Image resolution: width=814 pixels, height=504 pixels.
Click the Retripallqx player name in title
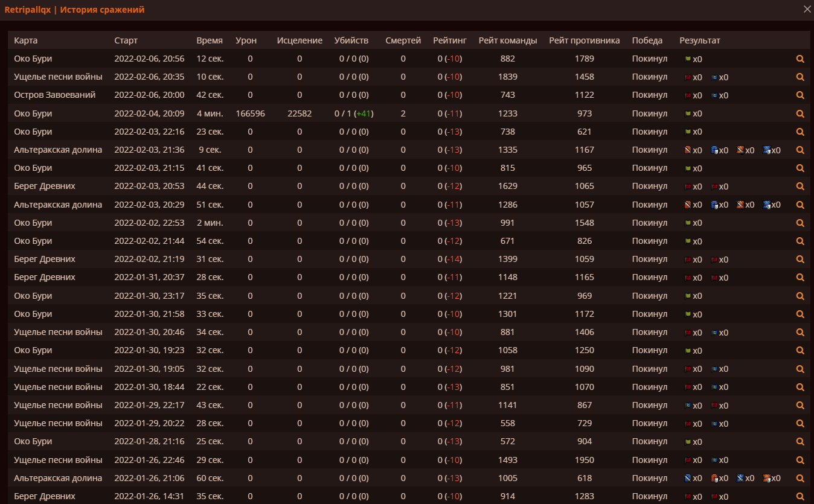click(x=27, y=10)
